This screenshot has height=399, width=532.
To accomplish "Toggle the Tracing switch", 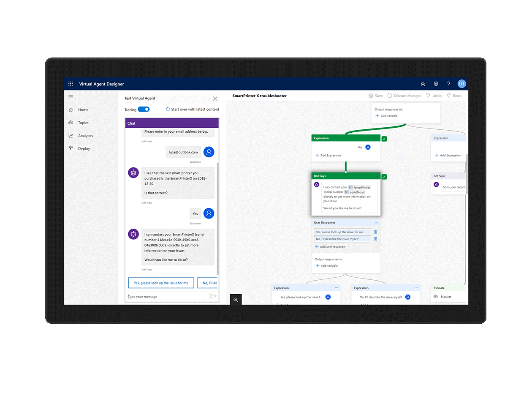I will [144, 109].
